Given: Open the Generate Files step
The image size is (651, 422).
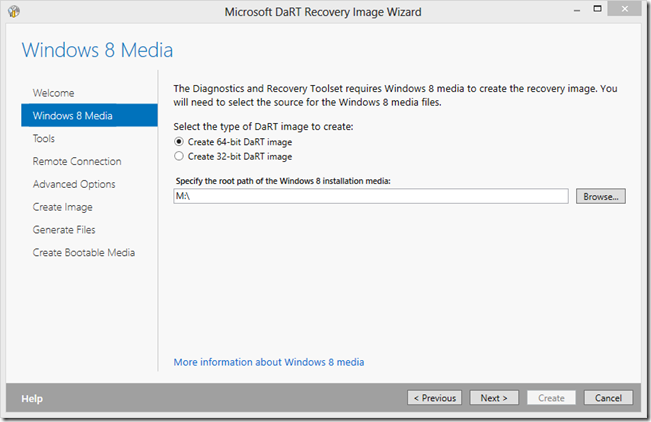Looking at the screenshot, I should (64, 230).
